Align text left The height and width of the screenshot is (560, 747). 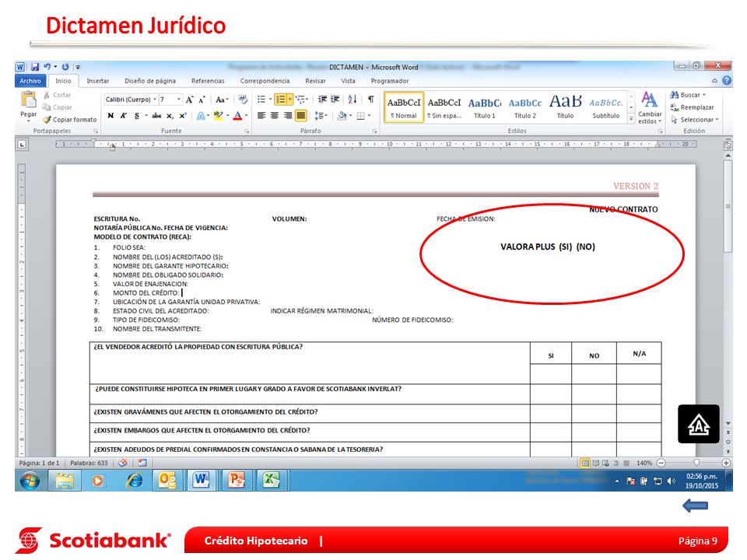[261, 115]
